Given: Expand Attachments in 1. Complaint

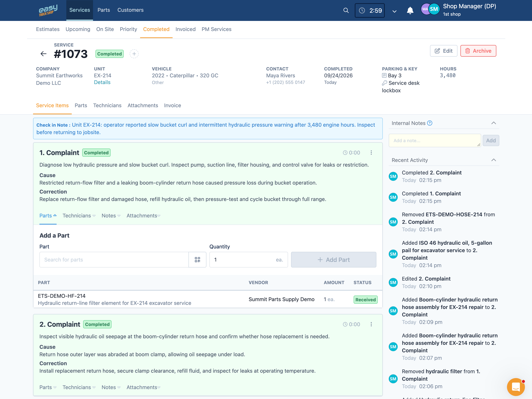Looking at the screenshot, I should click(143, 216).
